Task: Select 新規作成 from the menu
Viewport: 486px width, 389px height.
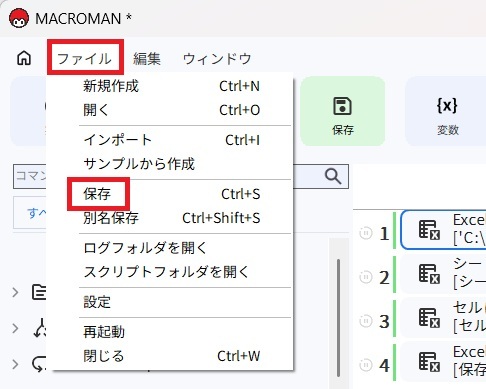Action: 170,86
